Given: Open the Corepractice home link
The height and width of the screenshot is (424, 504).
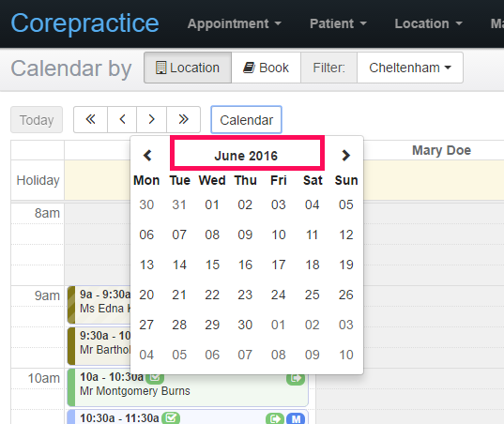Looking at the screenshot, I should tap(84, 23).
